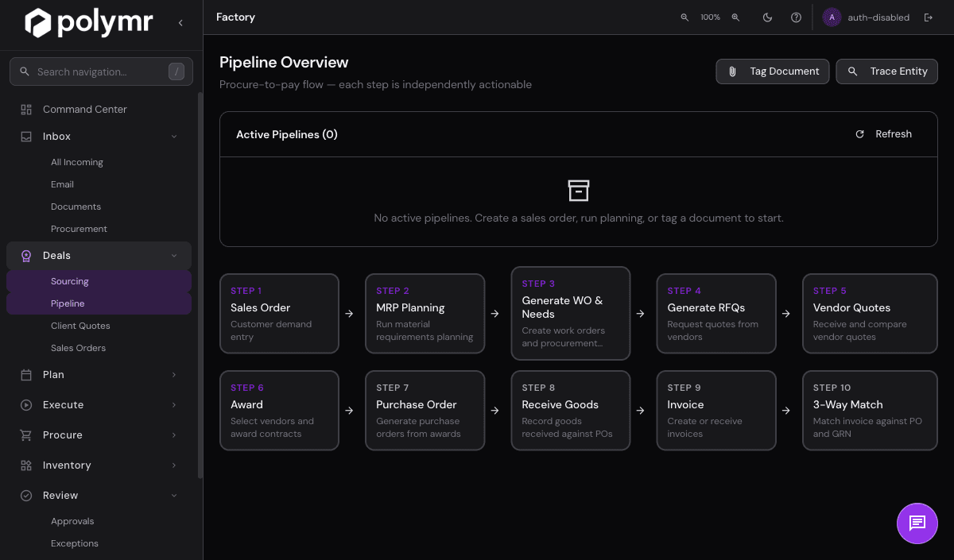Screen dimensions: 954x560
Task: Toggle dark mode moon icon
Action: 767,17
